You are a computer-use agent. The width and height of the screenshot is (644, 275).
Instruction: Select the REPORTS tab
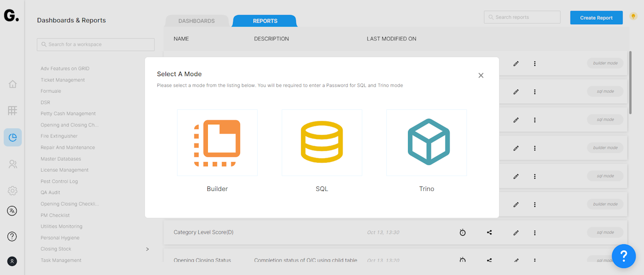click(x=265, y=21)
